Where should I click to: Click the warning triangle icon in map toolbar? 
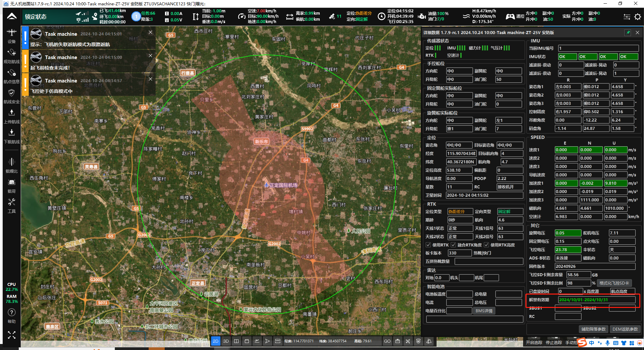point(429,341)
